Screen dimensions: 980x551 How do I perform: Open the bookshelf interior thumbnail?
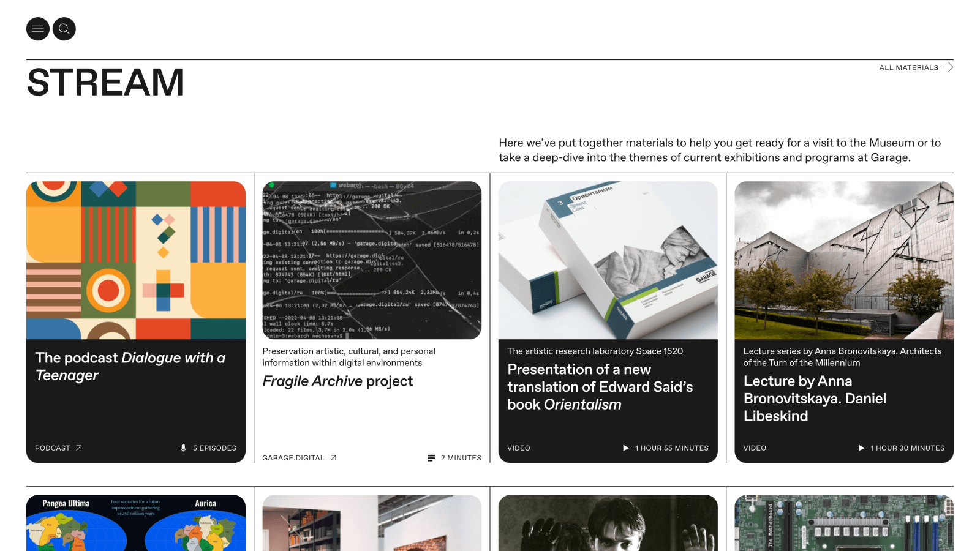click(372, 523)
